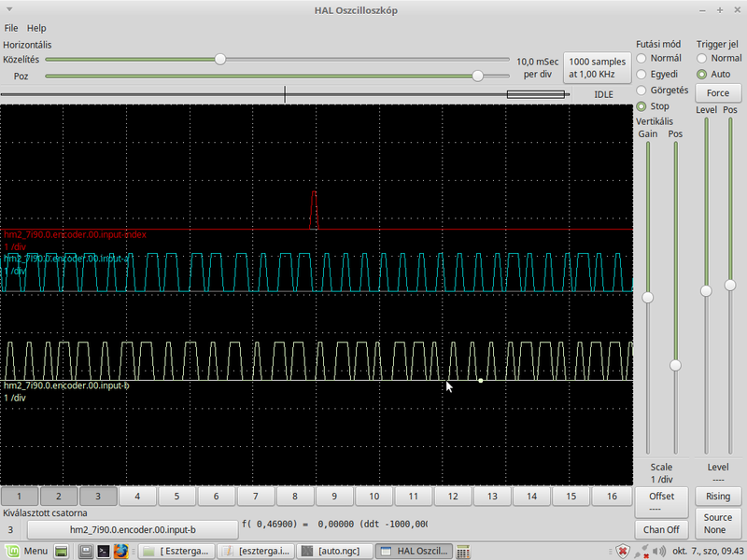Select the HAL Oszcil... taskbar window
The height and width of the screenshot is (560, 747).
pyautogui.click(x=414, y=552)
